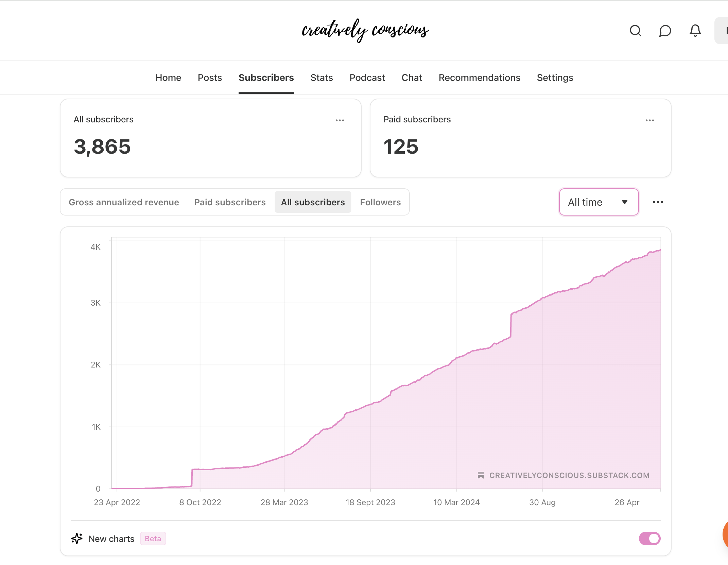Viewport: 728px width, 565px height.
Task: Show the Followers chart
Action: click(x=380, y=202)
